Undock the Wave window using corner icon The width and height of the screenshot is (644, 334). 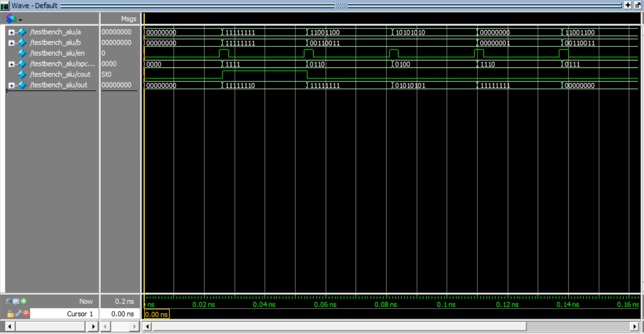638,5
